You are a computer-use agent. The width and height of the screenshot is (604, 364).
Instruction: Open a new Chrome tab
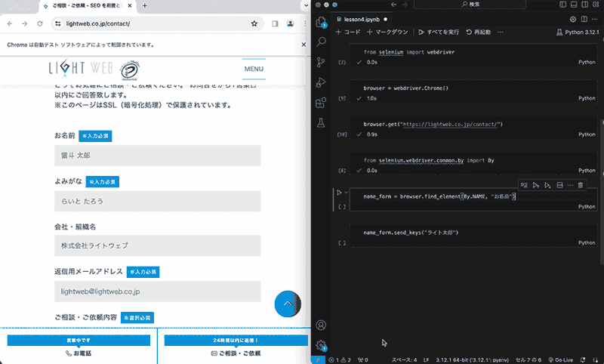(144, 6)
